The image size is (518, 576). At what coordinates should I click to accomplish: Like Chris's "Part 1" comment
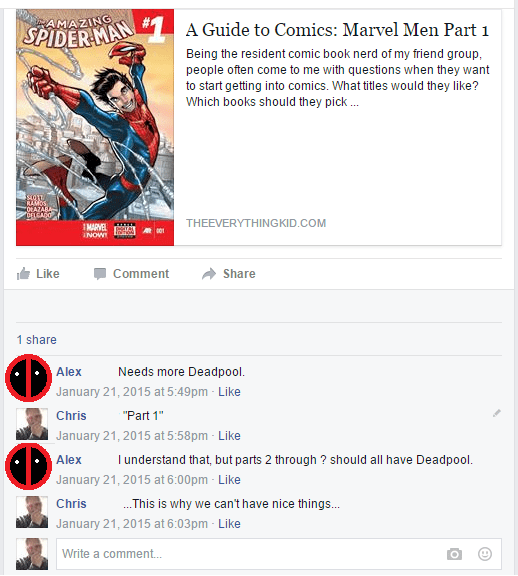(x=229, y=436)
